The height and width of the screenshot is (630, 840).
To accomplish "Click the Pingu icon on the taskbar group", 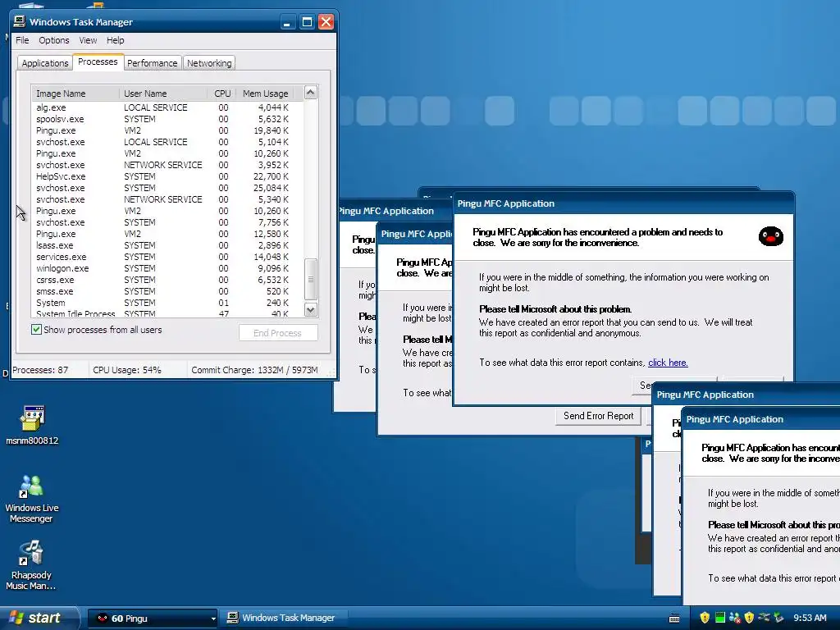I will [x=102, y=619].
